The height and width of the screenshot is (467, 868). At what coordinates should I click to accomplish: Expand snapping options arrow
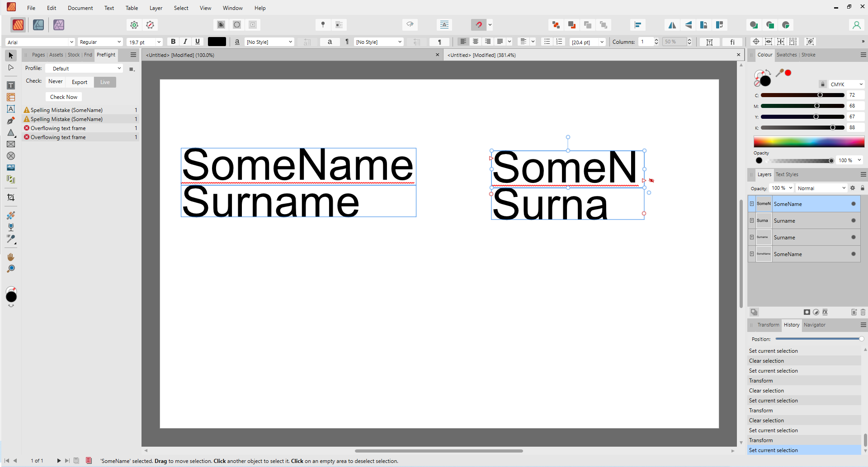coord(490,25)
